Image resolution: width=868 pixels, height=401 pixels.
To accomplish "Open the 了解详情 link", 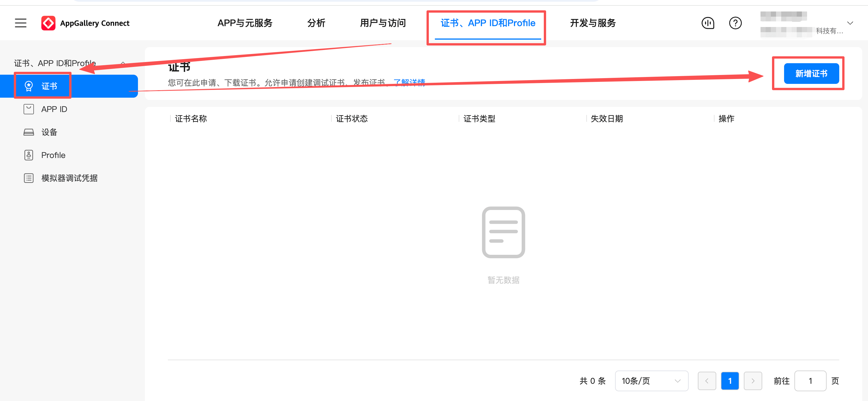I will tap(409, 82).
